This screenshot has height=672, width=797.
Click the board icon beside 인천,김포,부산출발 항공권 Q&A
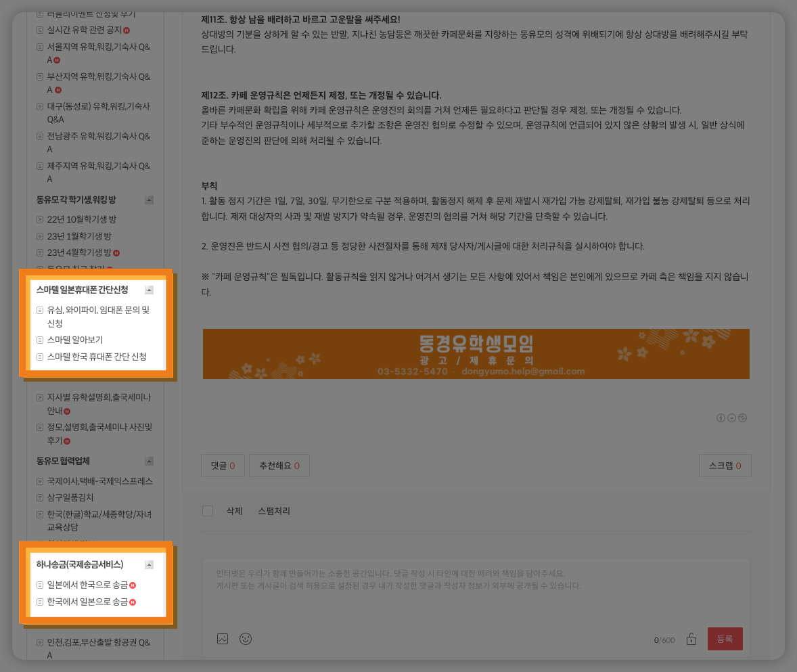(x=40, y=642)
